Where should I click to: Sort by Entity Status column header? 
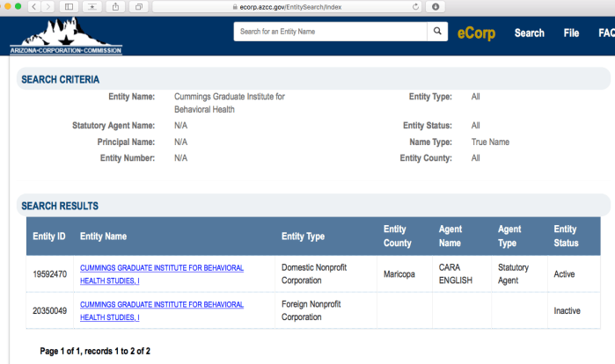(566, 236)
